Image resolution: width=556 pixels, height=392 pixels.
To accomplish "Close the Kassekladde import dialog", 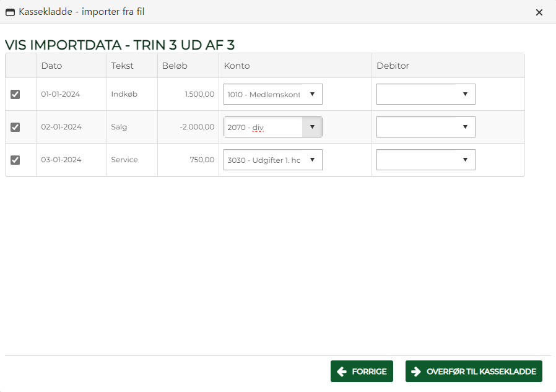I will point(539,12).
